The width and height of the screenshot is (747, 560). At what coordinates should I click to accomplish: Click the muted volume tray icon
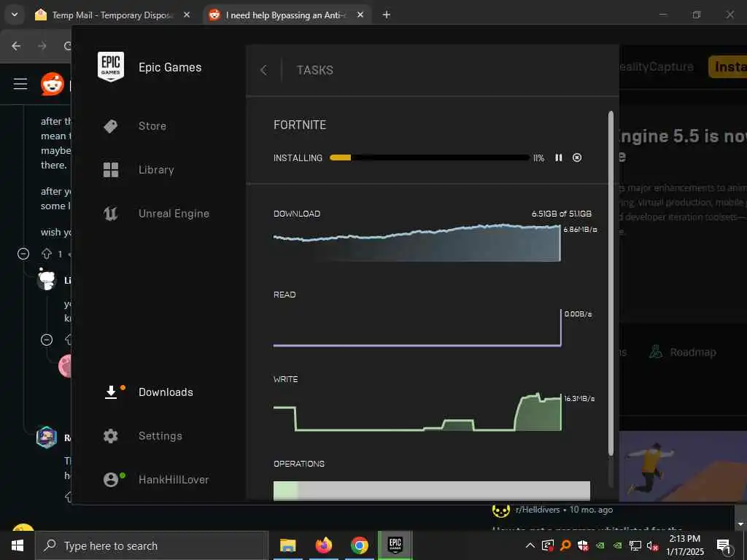coord(652,545)
